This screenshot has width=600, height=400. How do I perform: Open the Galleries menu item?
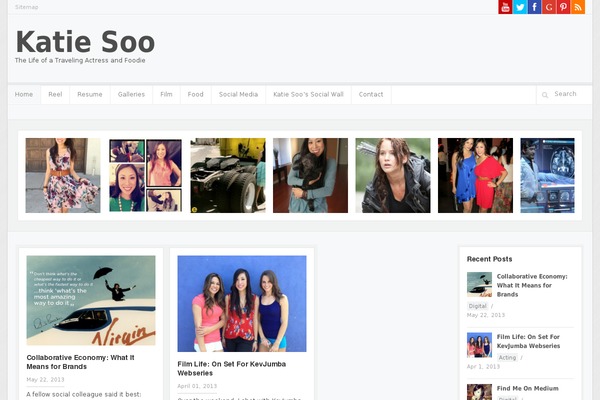[x=131, y=94]
